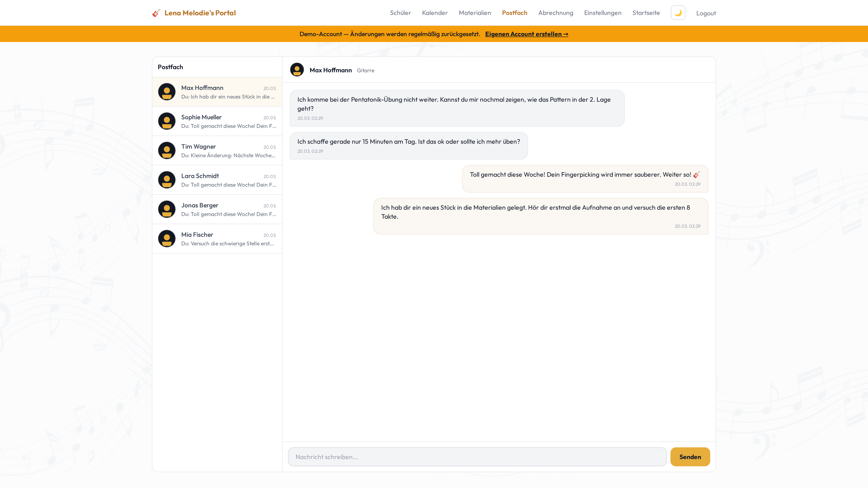Open the Schüler menu item
The image size is (868, 488).
point(400,13)
